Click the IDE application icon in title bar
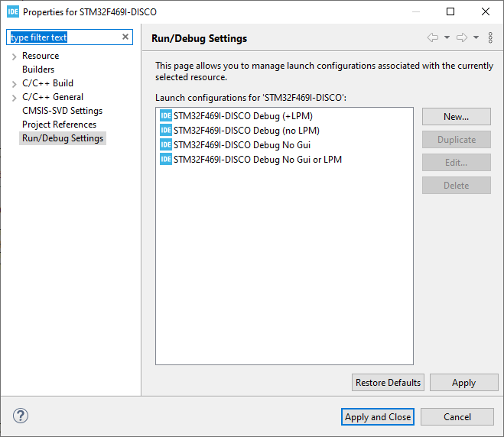The image size is (504, 437). click(x=13, y=11)
